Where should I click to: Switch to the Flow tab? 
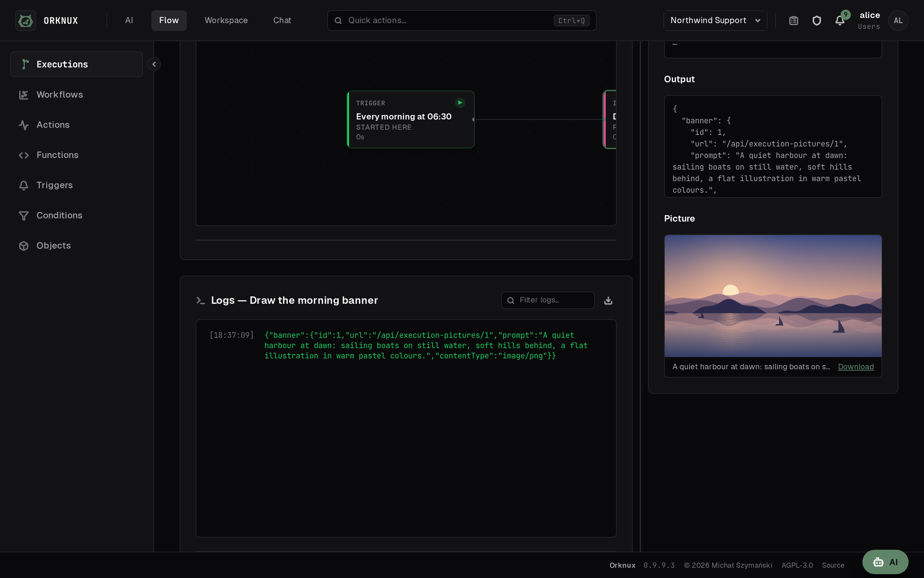[169, 20]
